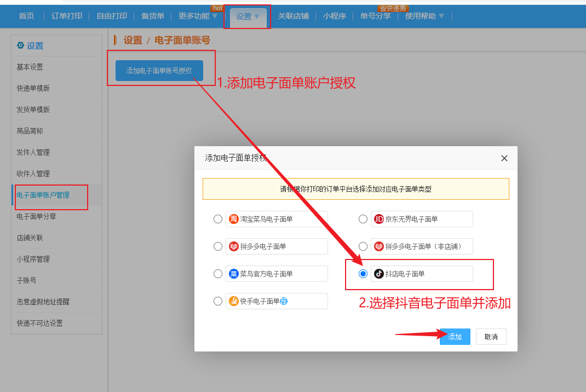Go to 小程序 navigation item

335,16
